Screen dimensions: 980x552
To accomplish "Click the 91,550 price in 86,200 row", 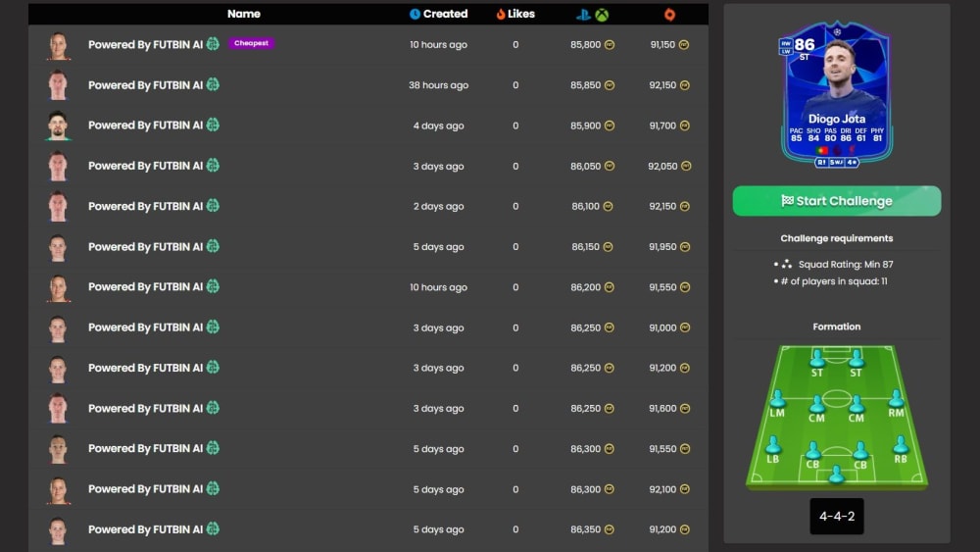I will point(662,287).
